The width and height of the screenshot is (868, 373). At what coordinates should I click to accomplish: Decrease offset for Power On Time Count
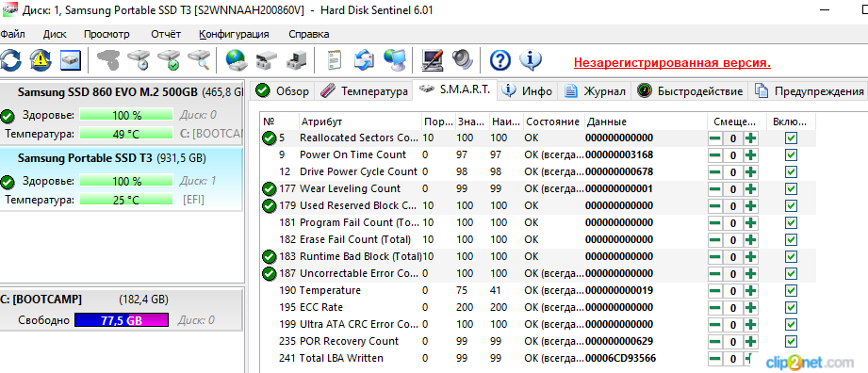[715, 155]
